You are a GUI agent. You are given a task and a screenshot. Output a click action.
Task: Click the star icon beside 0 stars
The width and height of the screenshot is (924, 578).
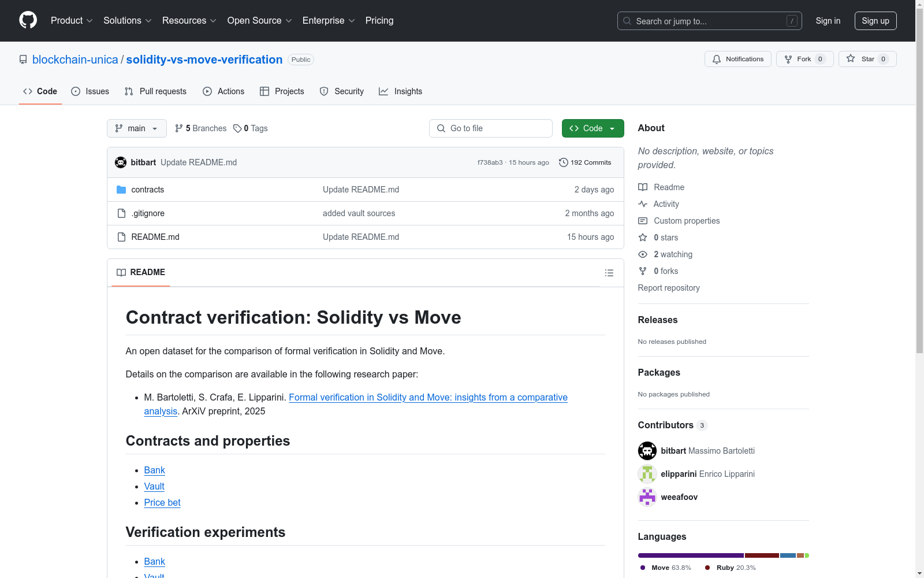(x=643, y=238)
